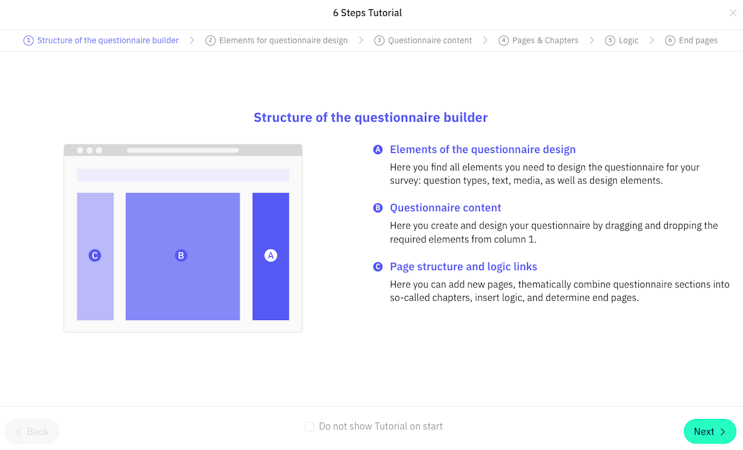Viewport: 743px width, 450px height.
Task: Click the A bullet beside Elements heading
Action: pos(378,150)
